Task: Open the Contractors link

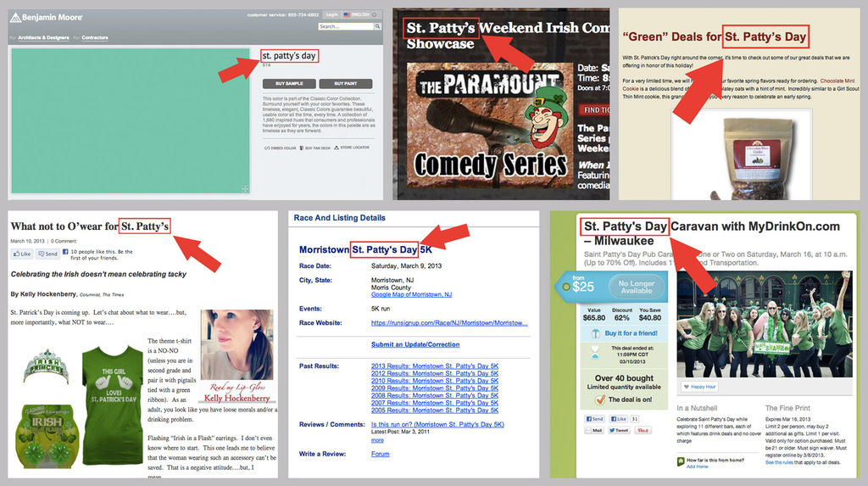Action: click(95, 37)
